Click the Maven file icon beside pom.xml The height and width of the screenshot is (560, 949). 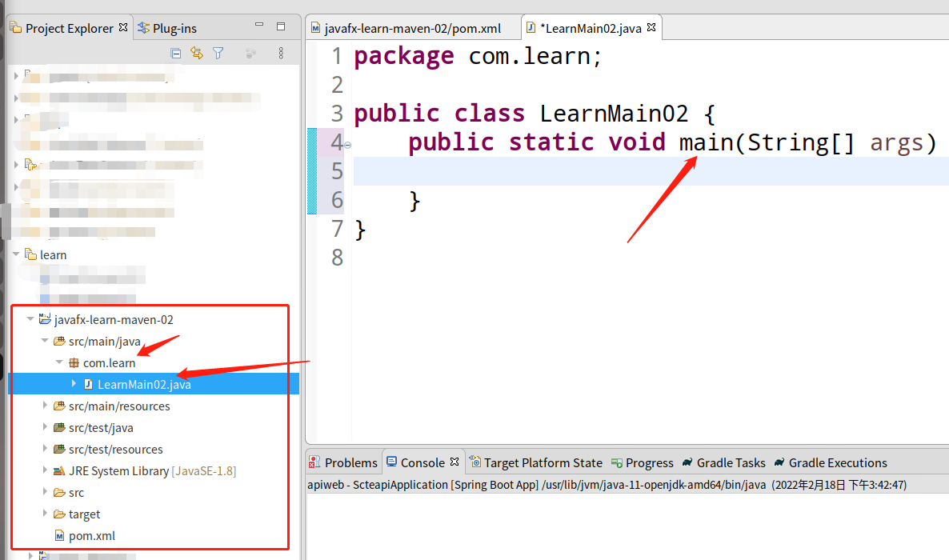59,536
